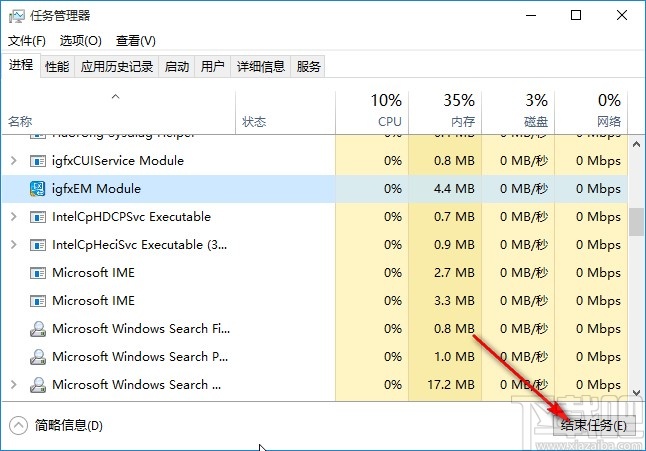Expand the igfxCUIService Module group

click(14, 161)
